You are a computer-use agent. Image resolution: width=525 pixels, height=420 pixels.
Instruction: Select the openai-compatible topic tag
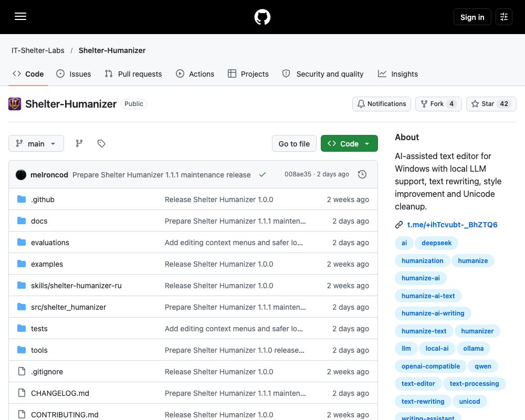point(430,366)
